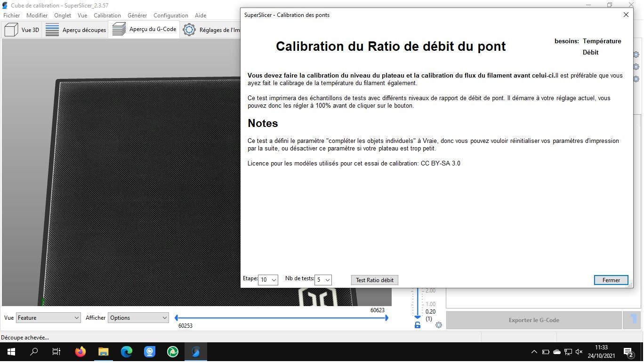Click the Vue 3D cube icon
644x363 pixels.
[x=11, y=30]
